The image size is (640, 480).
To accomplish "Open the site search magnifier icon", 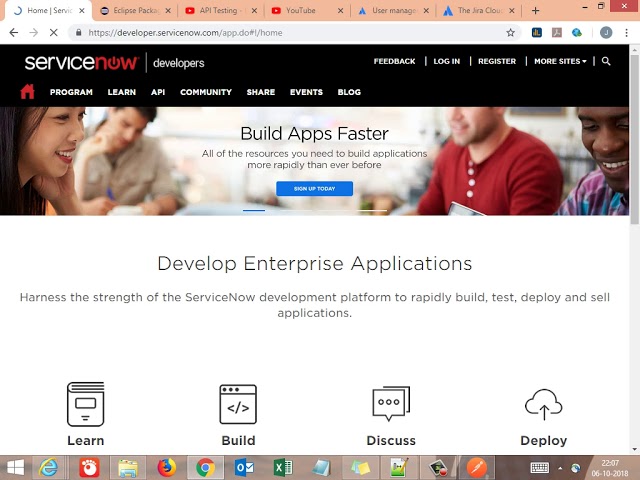I will [606, 61].
